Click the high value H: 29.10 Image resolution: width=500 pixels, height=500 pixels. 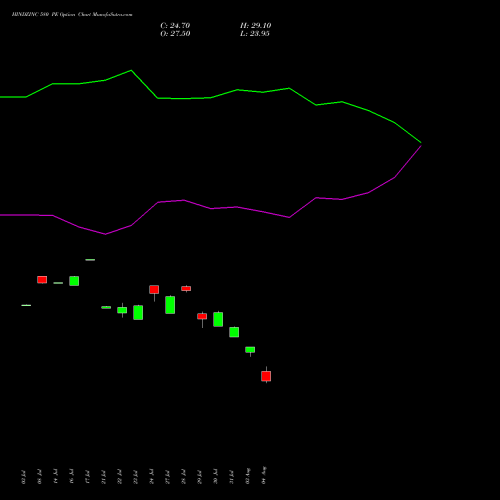click(256, 26)
